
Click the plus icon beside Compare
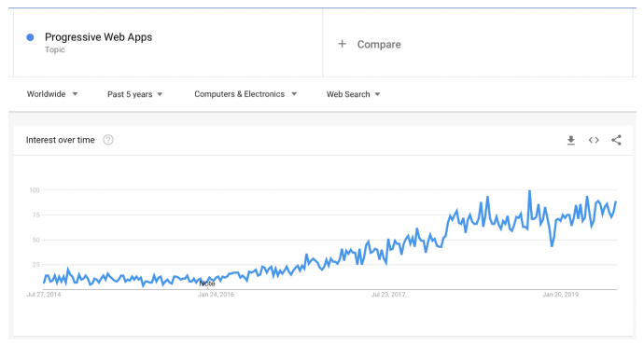click(x=343, y=44)
